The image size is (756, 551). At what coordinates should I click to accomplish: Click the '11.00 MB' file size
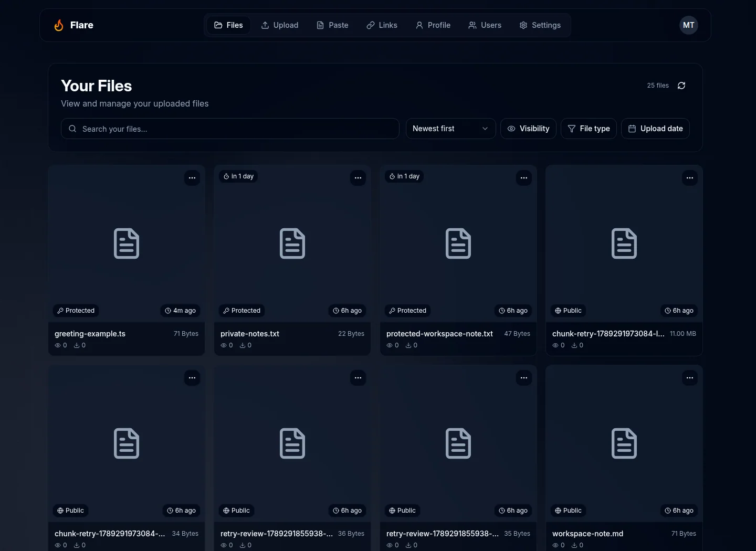click(683, 334)
